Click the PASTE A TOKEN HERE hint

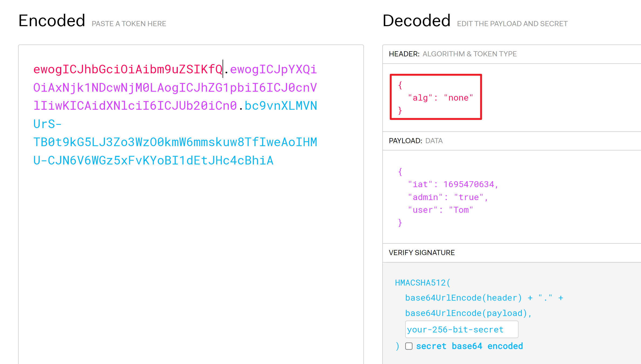[129, 24]
